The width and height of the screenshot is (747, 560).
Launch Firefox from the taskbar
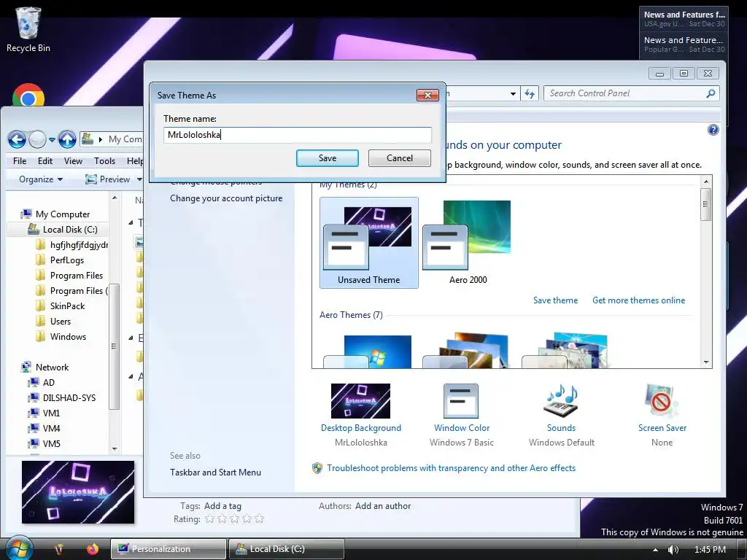pos(93,549)
